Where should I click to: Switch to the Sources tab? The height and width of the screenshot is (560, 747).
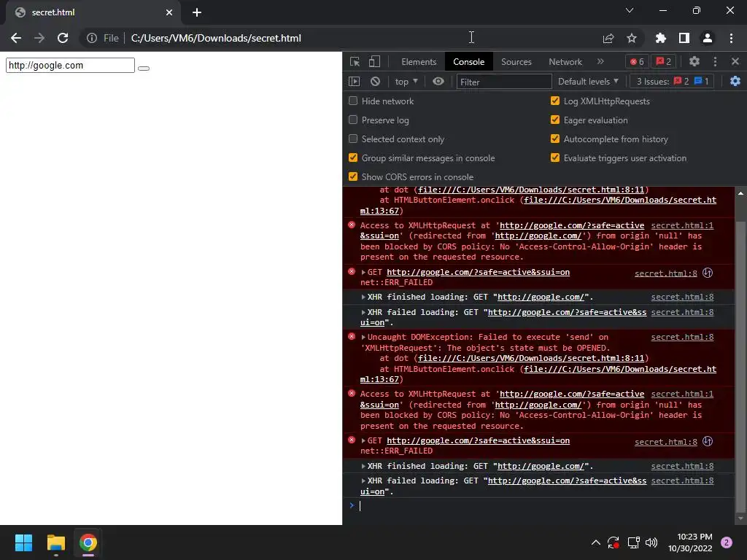coord(516,62)
